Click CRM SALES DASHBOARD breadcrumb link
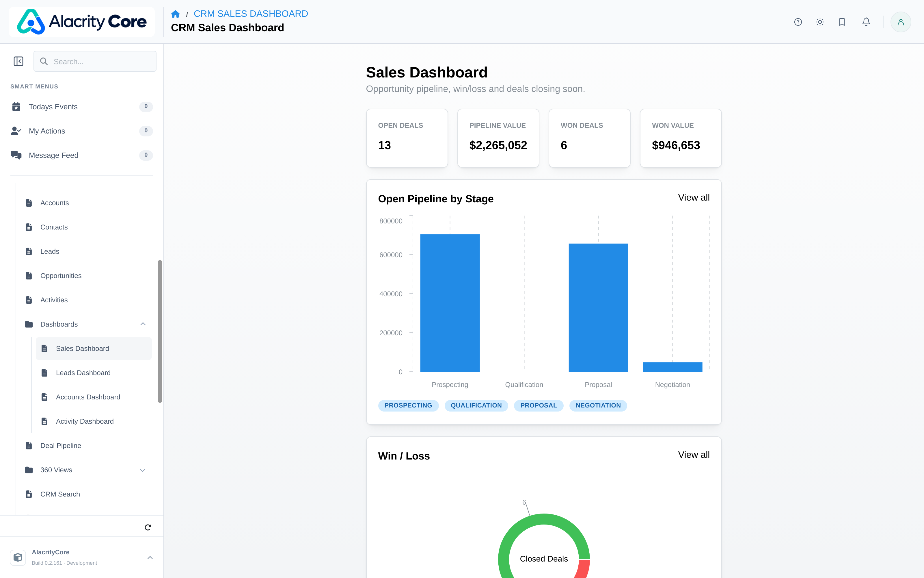Image resolution: width=924 pixels, height=578 pixels. pos(250,14)
